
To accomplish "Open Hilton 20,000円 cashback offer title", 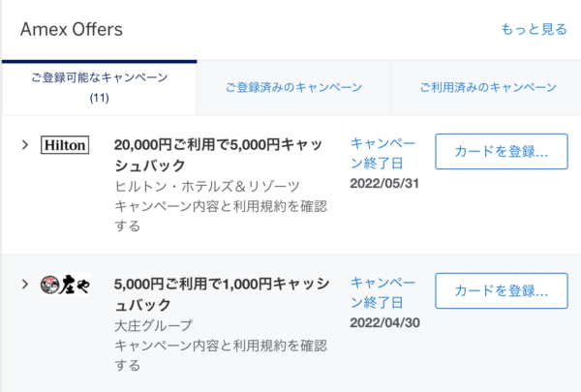I will pos(219,155).
